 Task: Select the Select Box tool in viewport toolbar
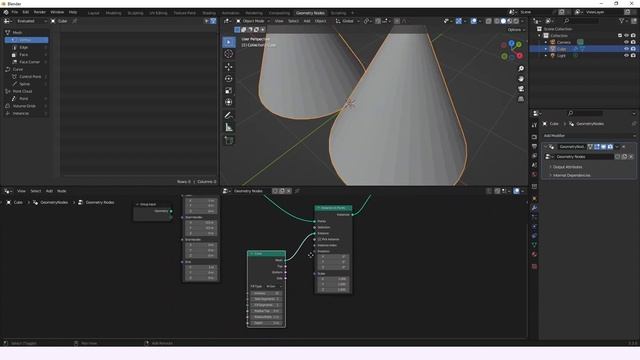(229, 42)
